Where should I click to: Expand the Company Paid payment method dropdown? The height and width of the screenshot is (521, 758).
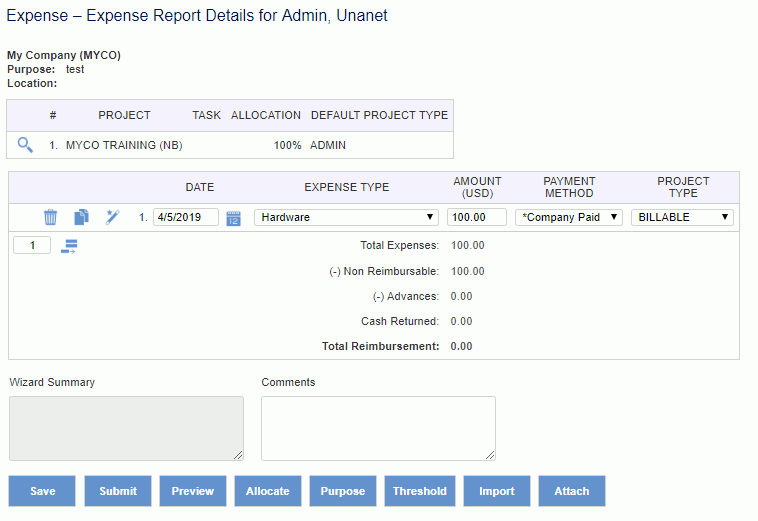point(568,217)
